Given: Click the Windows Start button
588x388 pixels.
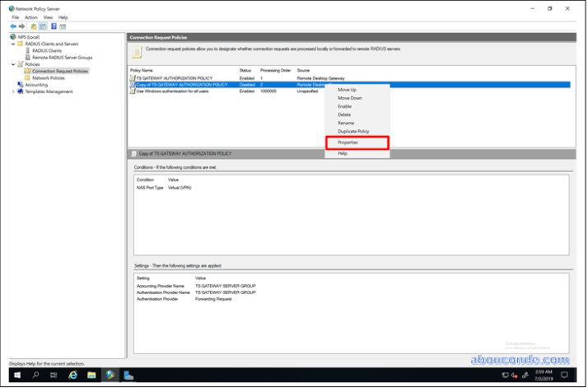Looking at the screenshot, I should pyautogui.click(x=16, y=375).
